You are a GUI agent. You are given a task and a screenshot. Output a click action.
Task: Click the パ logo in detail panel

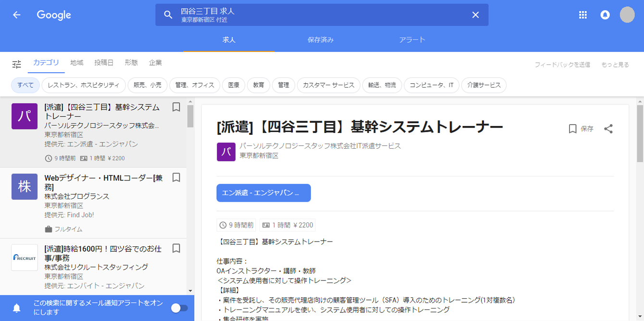point(226,152)
